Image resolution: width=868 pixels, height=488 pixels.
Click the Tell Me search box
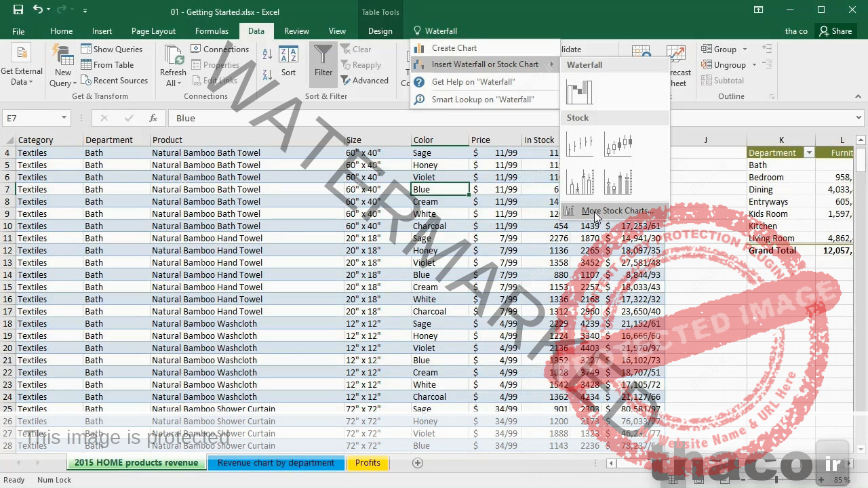pyautogui.click(x=441, y=30)
